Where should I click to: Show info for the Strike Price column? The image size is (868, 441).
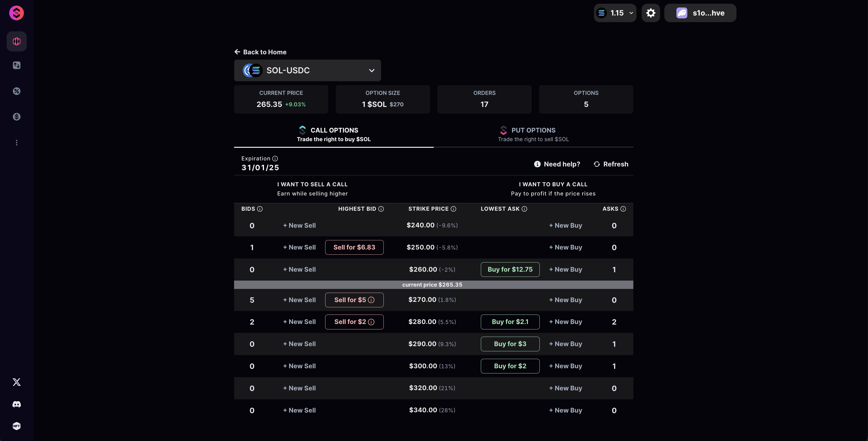point(454,209)
